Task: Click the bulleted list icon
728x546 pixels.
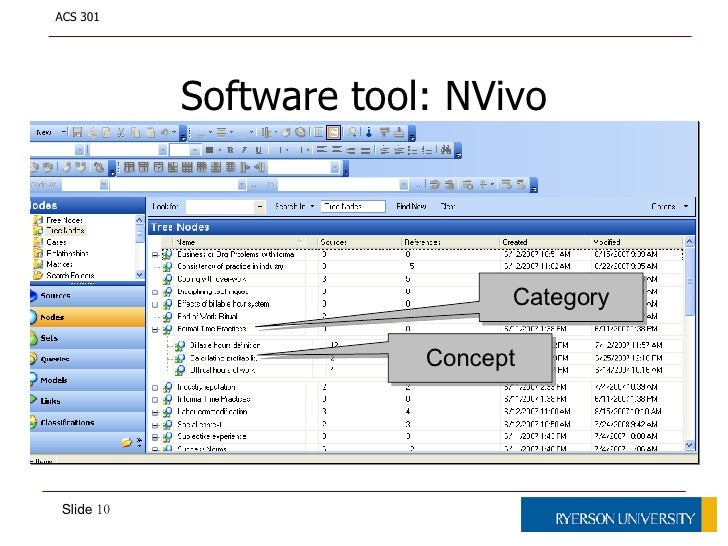Action: 412,150
